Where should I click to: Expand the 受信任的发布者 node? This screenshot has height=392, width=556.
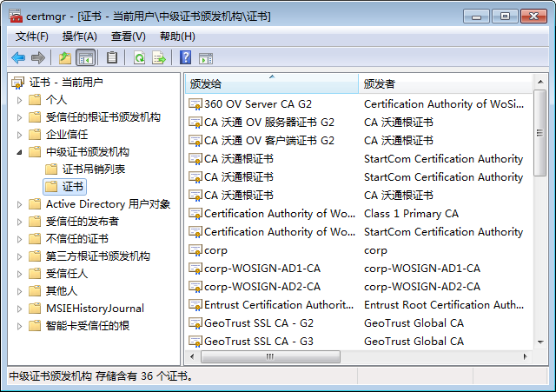[20, 222]
